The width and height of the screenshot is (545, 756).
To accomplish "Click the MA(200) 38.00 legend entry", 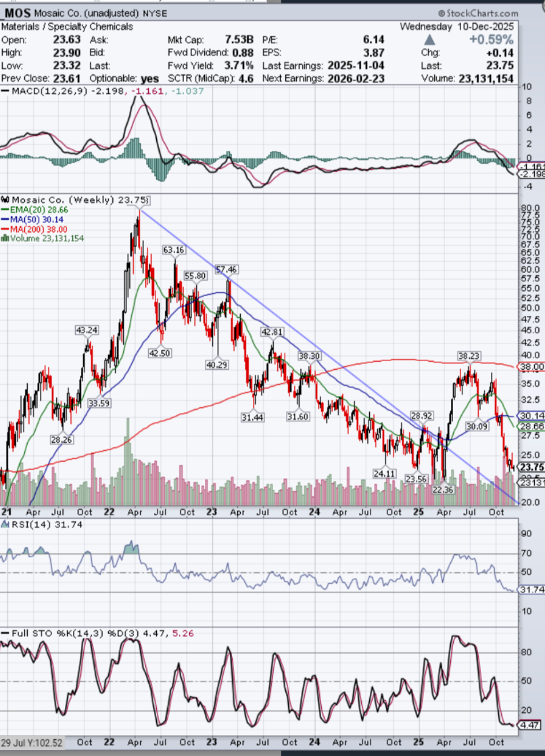I will pyautogui.click(x=39, y=229).
